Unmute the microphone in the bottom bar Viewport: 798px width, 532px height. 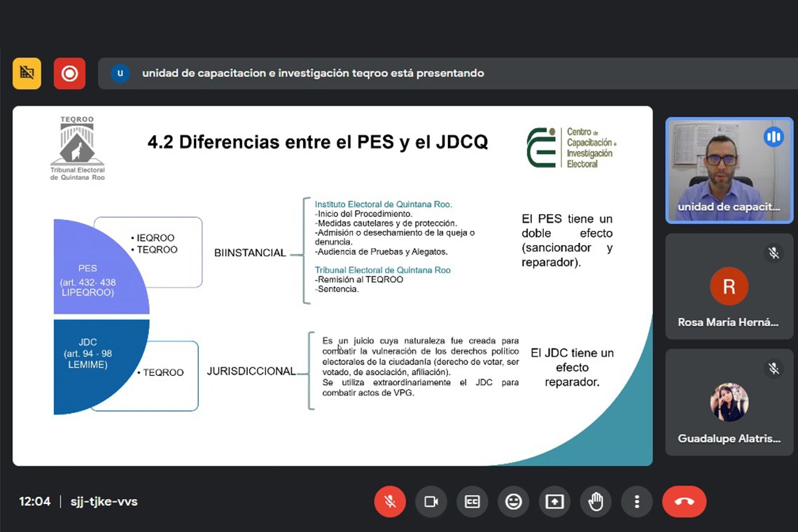tap(390, 501)
